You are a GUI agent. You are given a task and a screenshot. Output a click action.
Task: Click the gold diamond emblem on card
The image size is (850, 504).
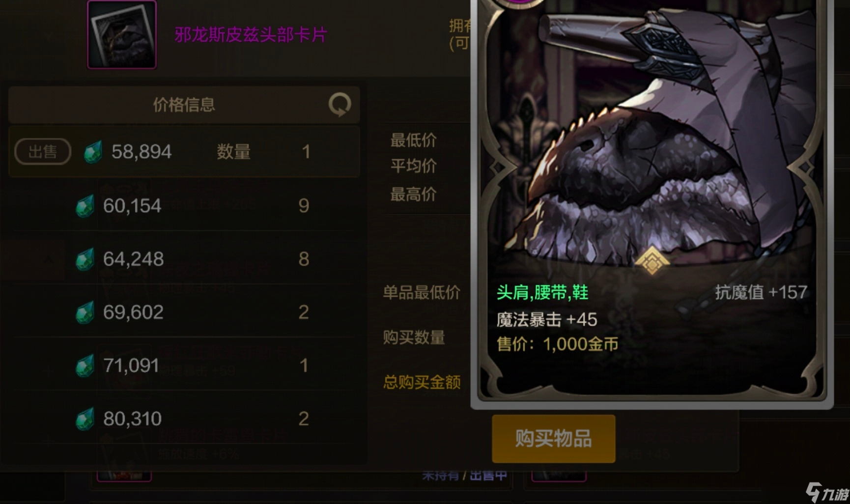652,260
